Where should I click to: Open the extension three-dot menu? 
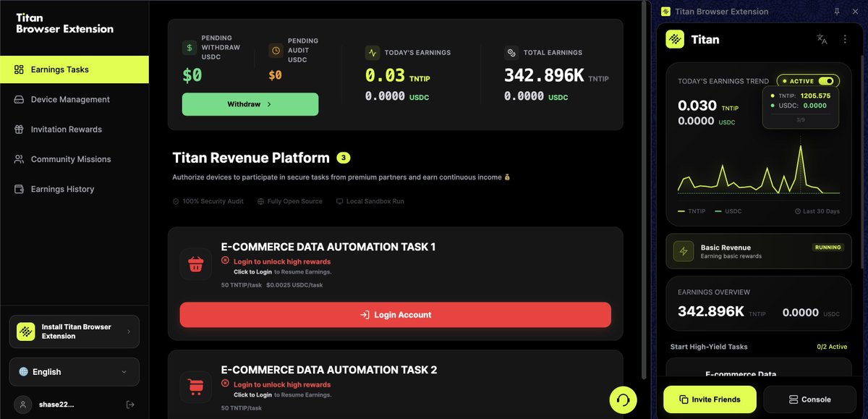(845, 39)
